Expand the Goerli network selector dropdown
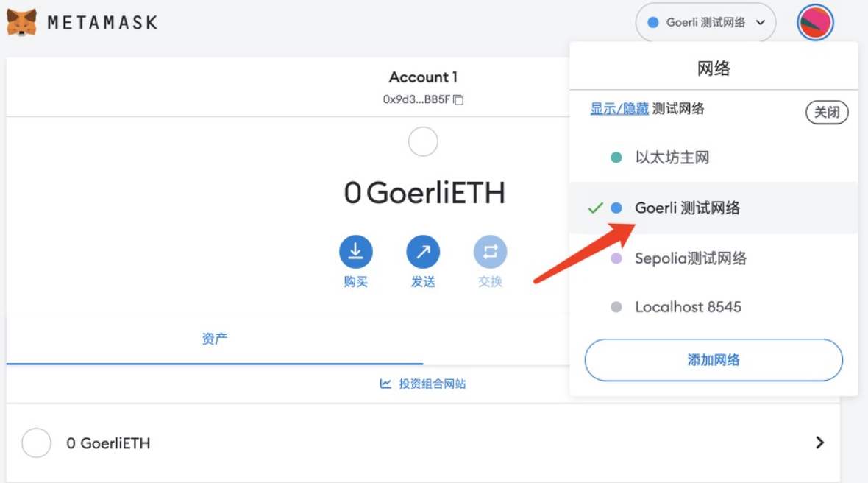 point(706,23)
